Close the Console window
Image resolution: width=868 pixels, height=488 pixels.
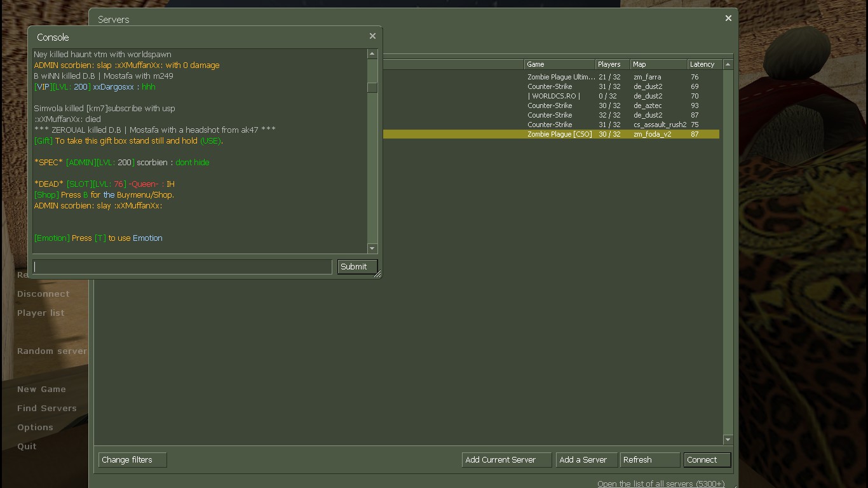click(x=372, y=36)
